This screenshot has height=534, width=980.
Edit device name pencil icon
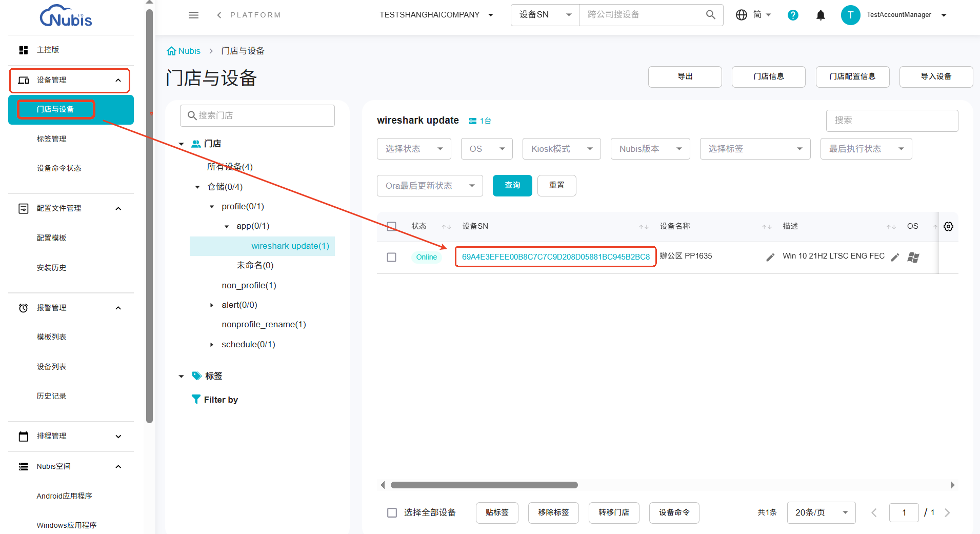(x=770, y=256)
